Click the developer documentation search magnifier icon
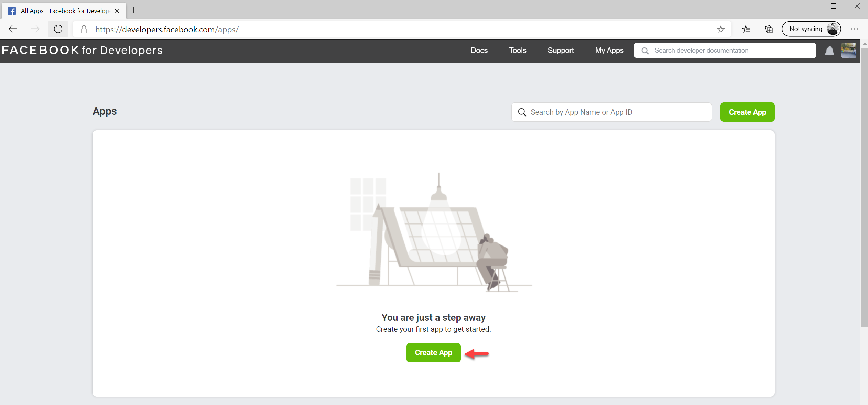 645,51
